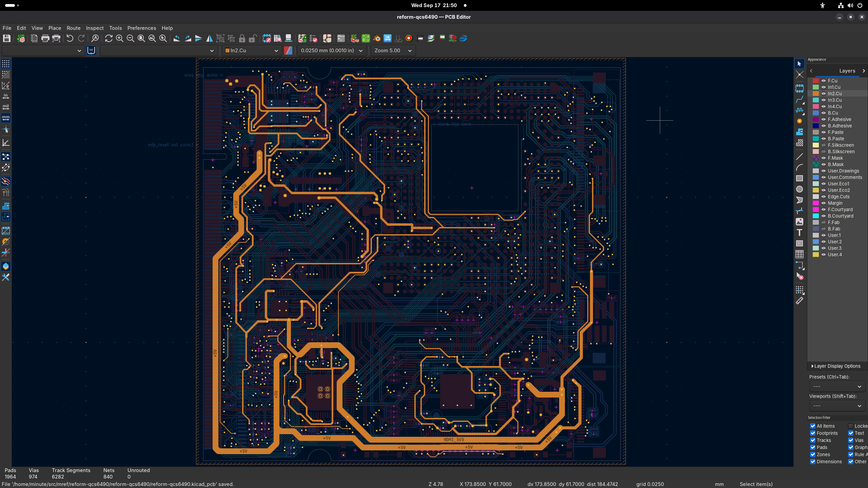Click the Print icon

(45, 38)
